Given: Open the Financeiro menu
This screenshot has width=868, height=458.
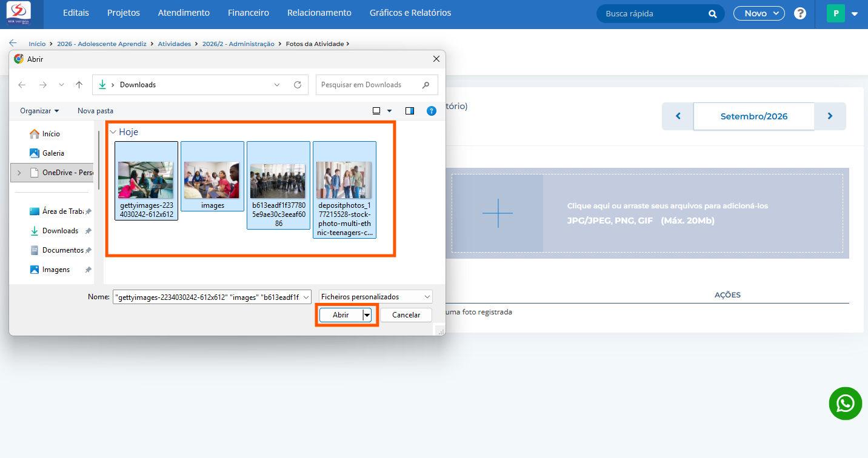Looking at the screenshot, I should [249, 13].
